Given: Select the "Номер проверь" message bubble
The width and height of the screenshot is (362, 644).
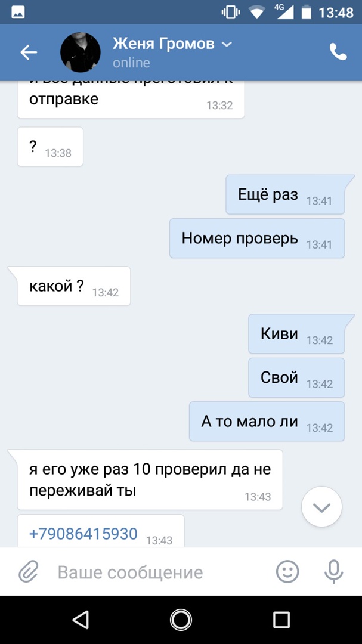Looking at the screenshot, I should (x=257, y=238).
